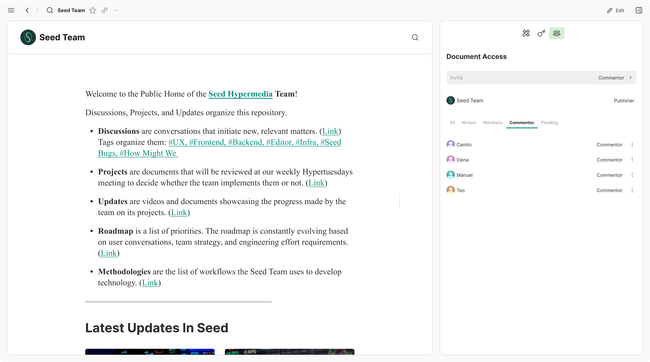
Task: Select the collaborators people icon
Action: coord(556,33)
